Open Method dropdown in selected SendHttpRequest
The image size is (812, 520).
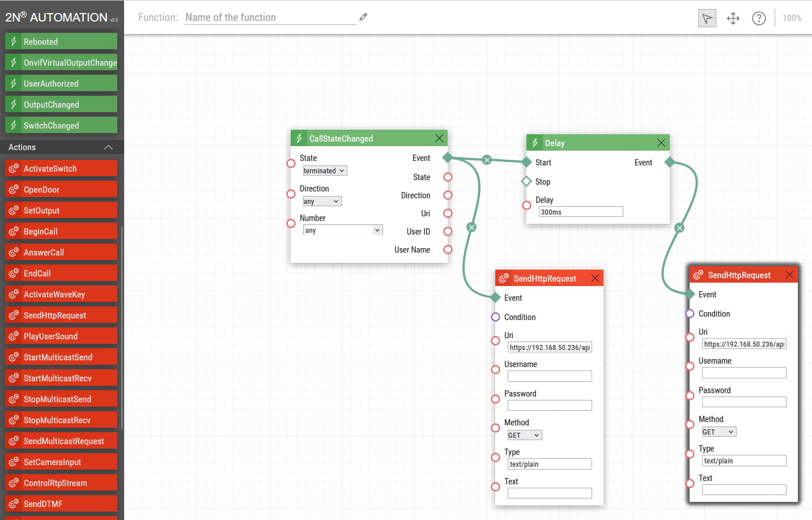(x=719, y=432)
